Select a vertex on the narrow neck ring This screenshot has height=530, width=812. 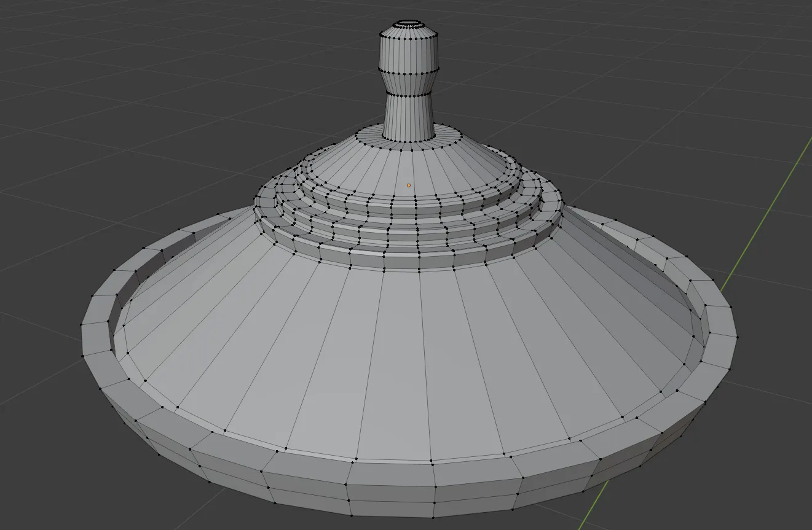pyautogui.click(x=406, y=97)
